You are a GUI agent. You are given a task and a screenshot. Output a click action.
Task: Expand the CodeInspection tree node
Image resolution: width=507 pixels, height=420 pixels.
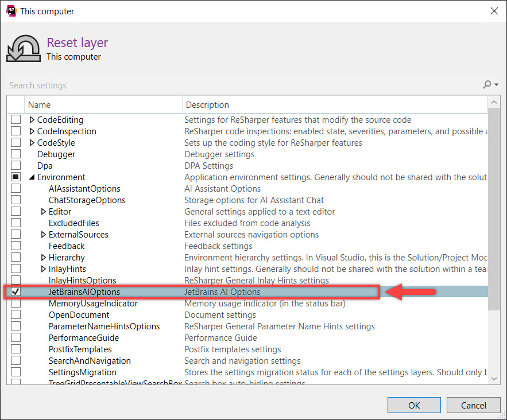(x=32, y=131)
